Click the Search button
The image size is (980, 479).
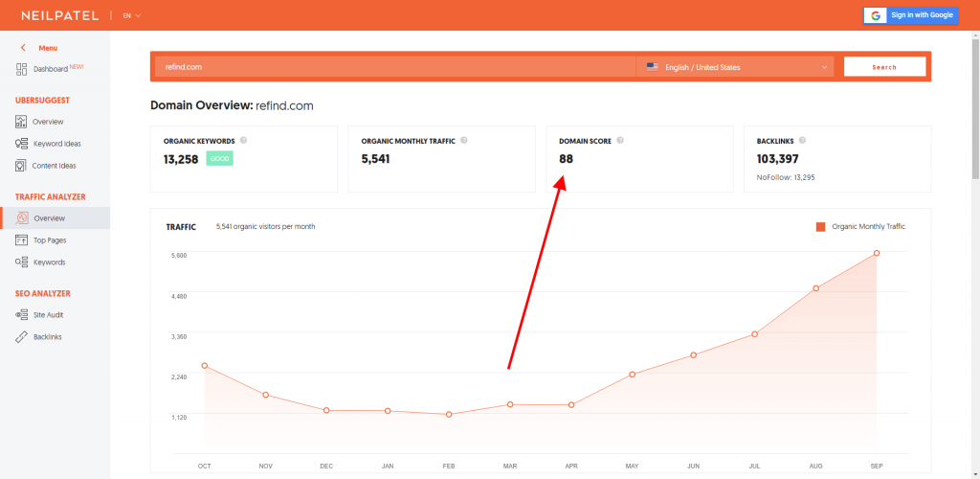tap(884, 67)
